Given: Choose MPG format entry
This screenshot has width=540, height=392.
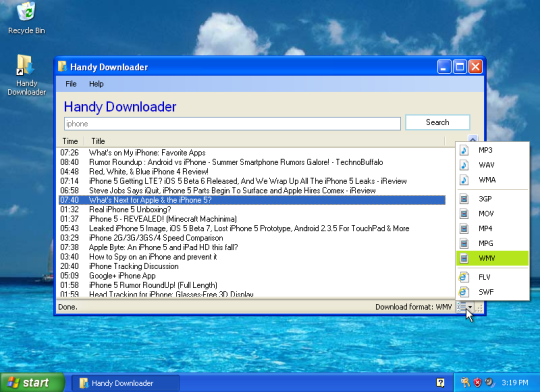Looking at the screenshot, I should click(x=492, y=243).
